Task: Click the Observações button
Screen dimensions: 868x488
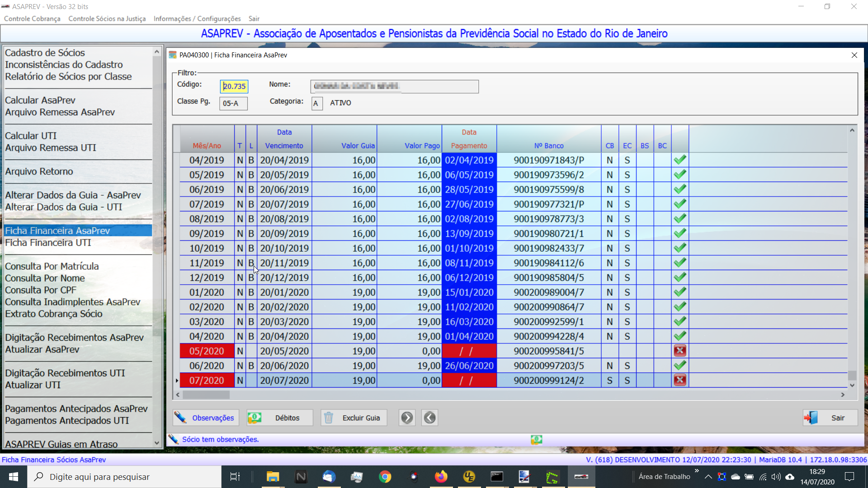Action: pyautogui.click(x=206, y=418)
